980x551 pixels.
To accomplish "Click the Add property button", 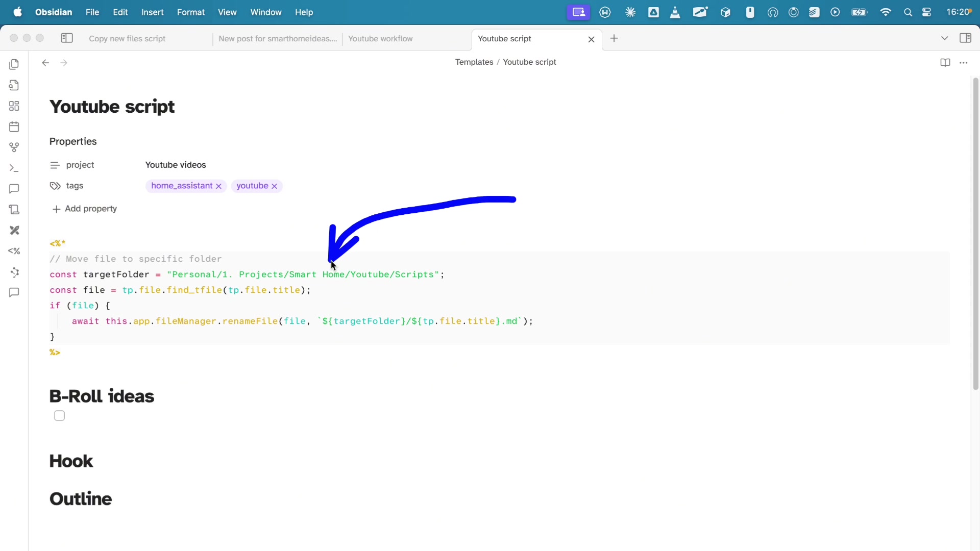I will 84,209.
